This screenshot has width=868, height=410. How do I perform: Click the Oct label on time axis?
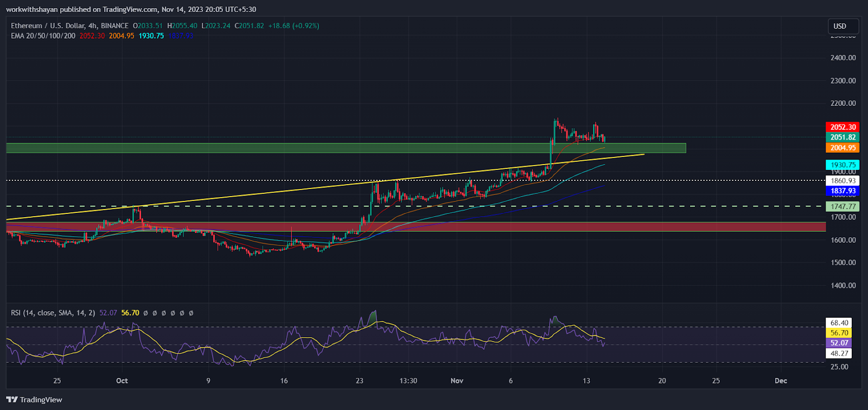[x=122, y=381]
